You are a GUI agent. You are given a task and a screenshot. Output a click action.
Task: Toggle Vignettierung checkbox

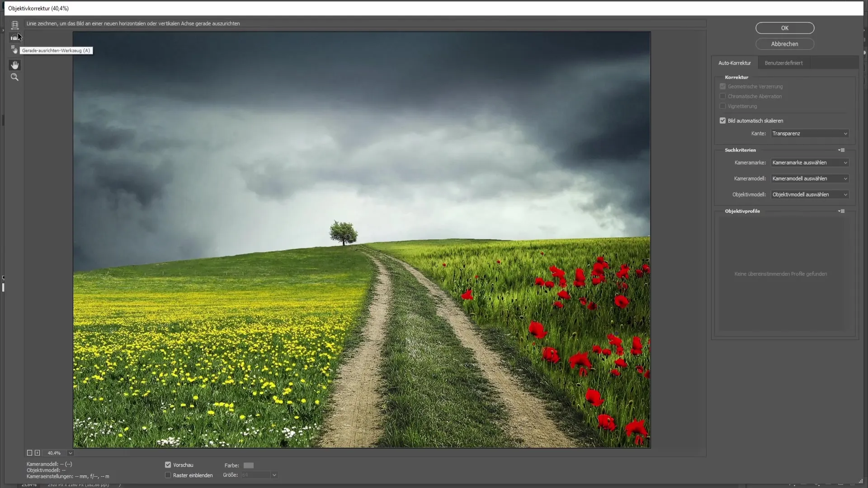pyautogui.click(x=722, y=106)
